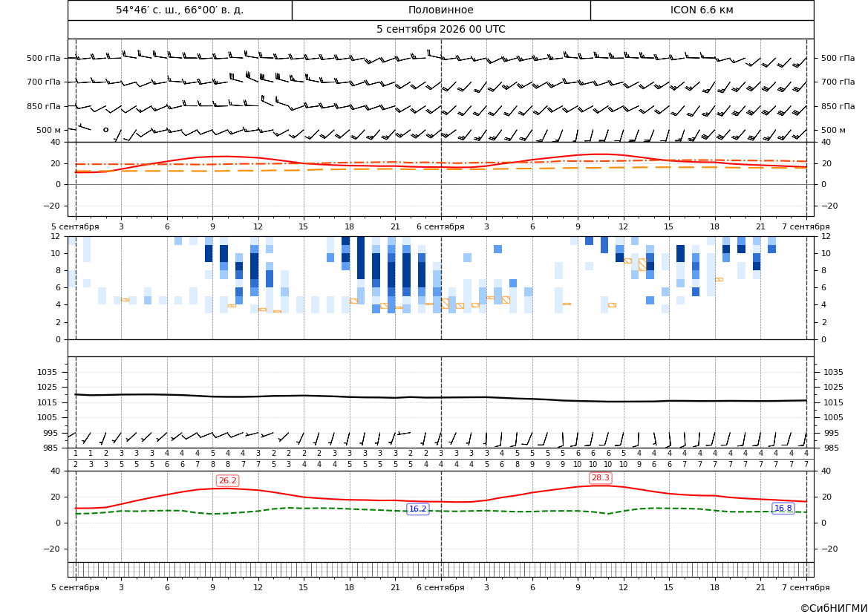Click the ©СибНИГМИ copyright text
The image size is (868, 614).
click(x=834, y=608)
